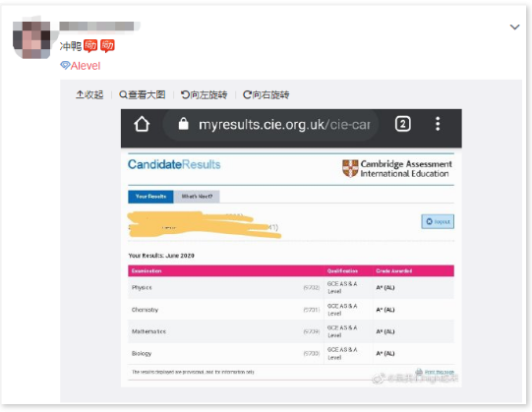Click the myresults.cie.org.uk address field
Screen dimensions: 532x412
click(x=270, y=125)
